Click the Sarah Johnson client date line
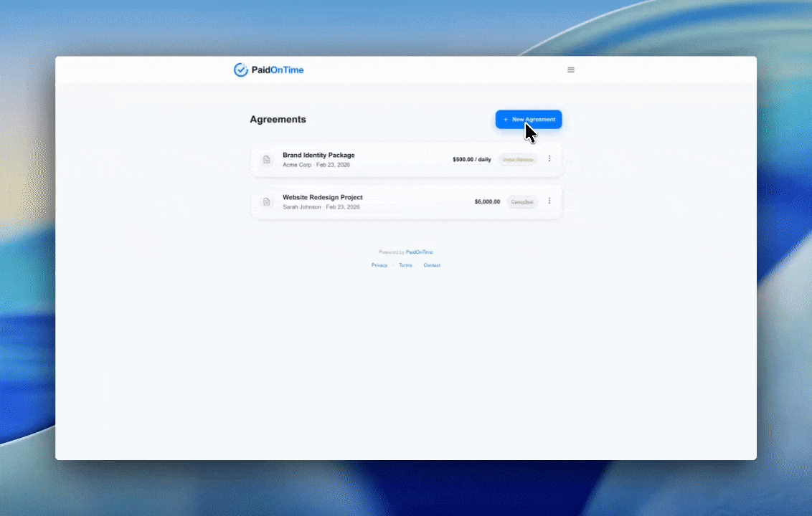 [321, 207]
